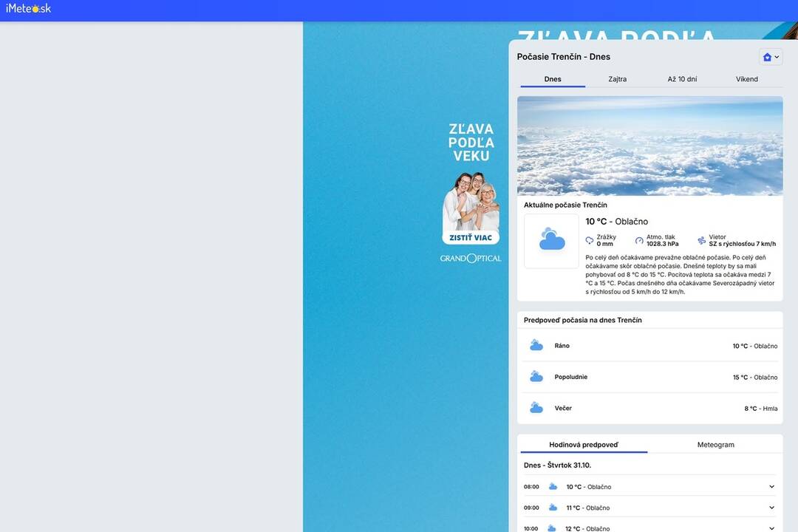
Task: Expand the 08:00 hourly forecast row
Action: tap(771, 487)
